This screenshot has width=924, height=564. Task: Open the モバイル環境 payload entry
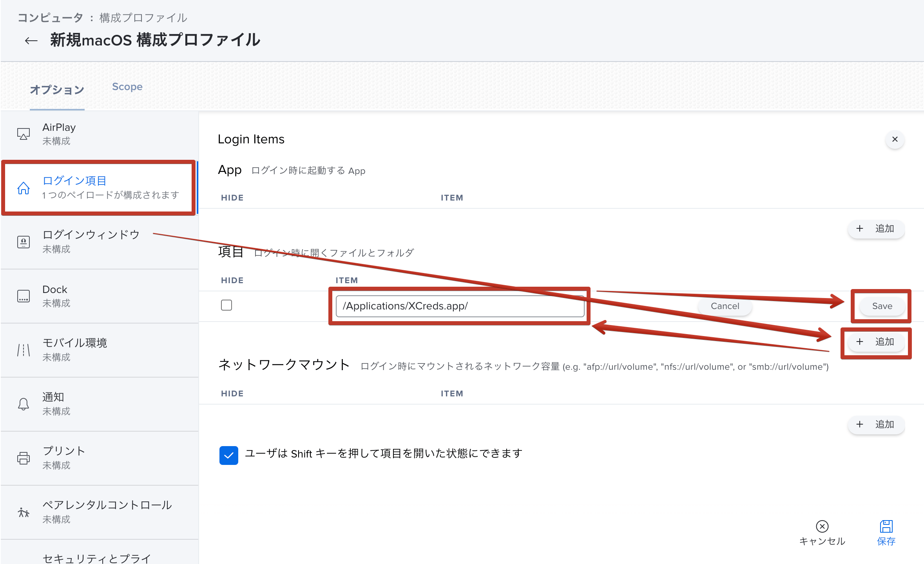tap(100, 350)
